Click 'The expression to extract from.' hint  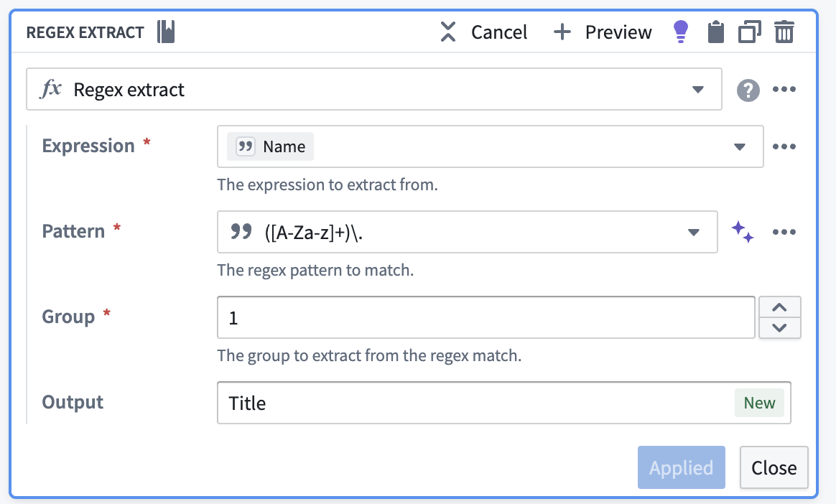click(328, 185)
